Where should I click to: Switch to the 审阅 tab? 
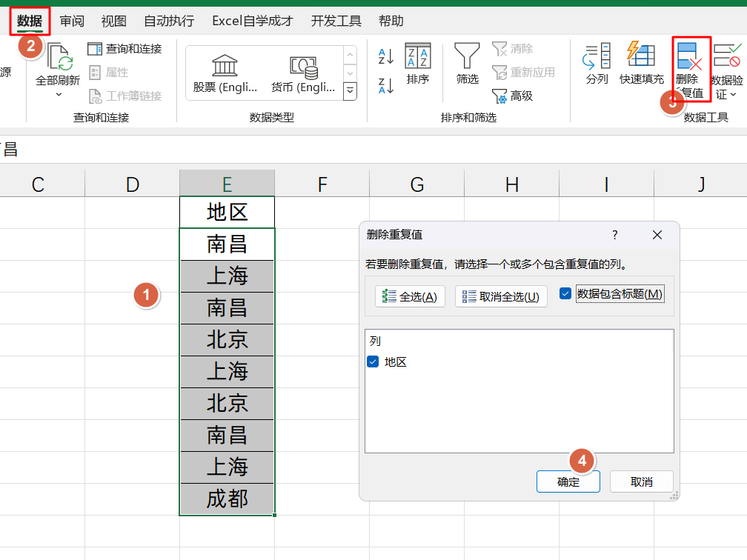click(x=72, y=21)
